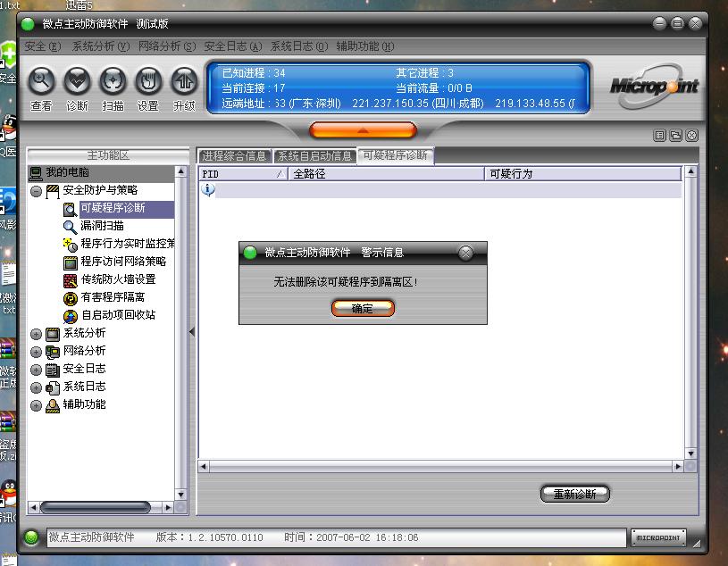Click the 其它进程: 3 text

point(424,73)
